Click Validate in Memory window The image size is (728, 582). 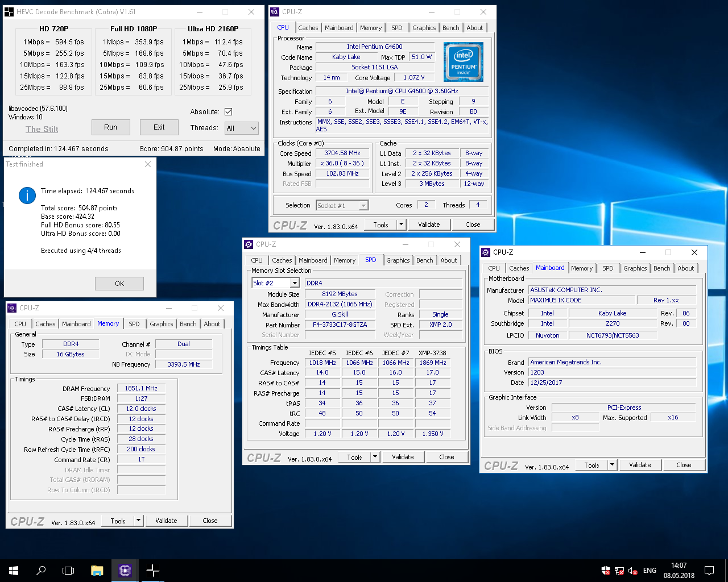[166, 521]
